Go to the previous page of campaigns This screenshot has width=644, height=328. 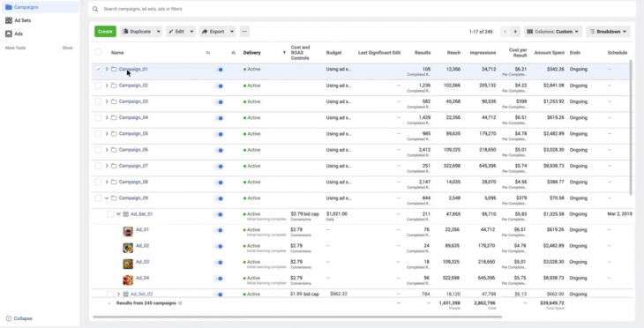[505, 32]
